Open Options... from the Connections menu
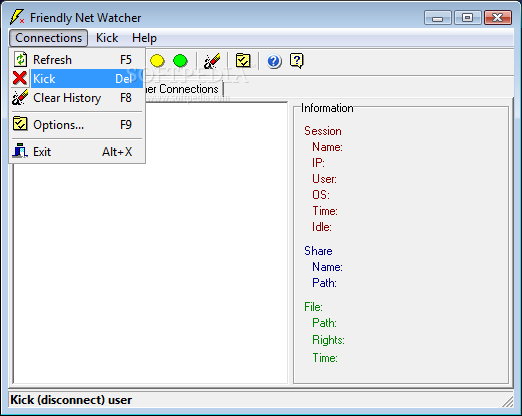The width and height of the screenshot is (522, 416). click(77, 125)
